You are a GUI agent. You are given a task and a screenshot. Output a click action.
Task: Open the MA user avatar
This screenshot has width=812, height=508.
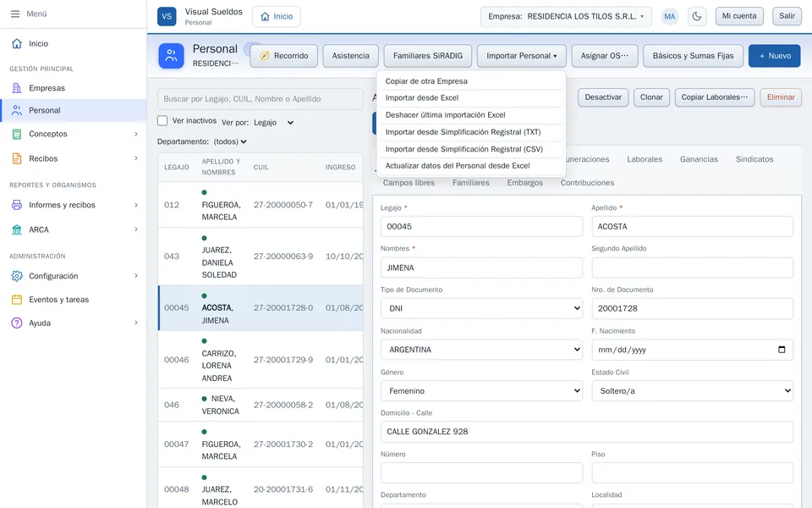pyautogui.click(x=670, y=16)
